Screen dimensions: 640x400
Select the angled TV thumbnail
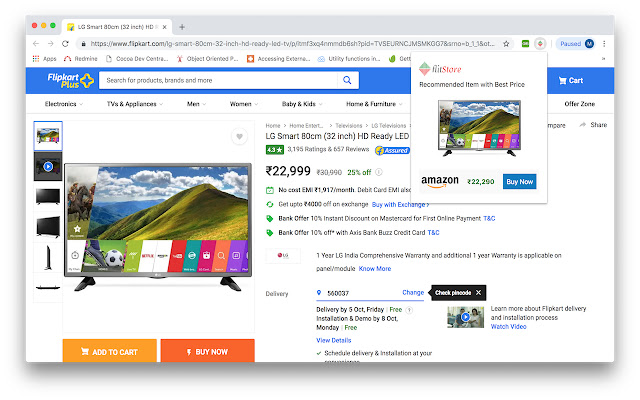pyautogui.click(x=48, y=227)
